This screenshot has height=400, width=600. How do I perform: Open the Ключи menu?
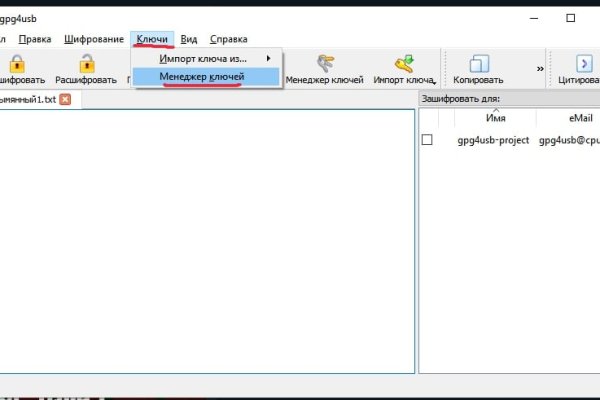pyautogui.click(x=152, y=39)
